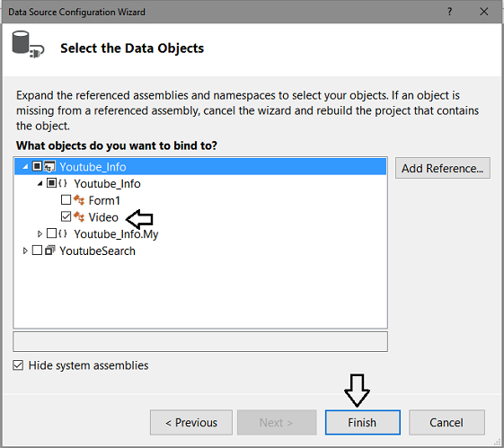The width and height of the screenshot is (504, 448).
Task: Select the Video tree item label
Action: pos(103,217)
